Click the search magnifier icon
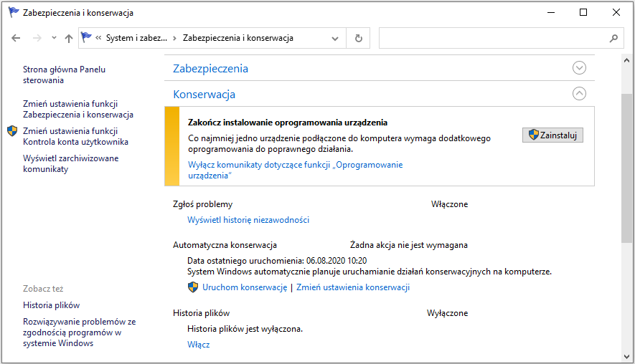 613,38
